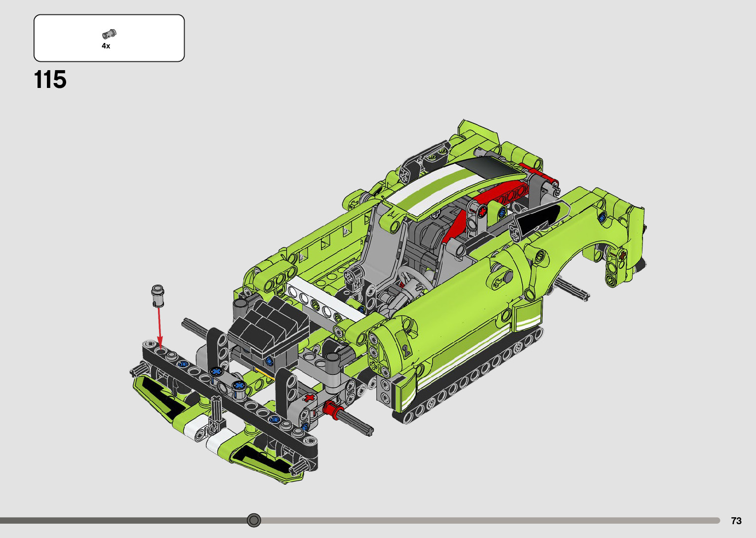
Task: Click the gray pin above the red arrow
Action: [158, 295]
